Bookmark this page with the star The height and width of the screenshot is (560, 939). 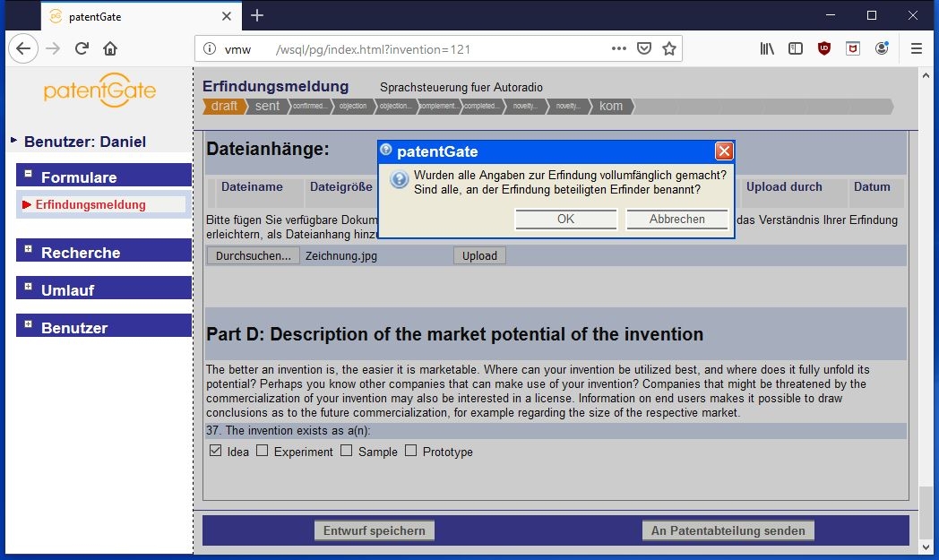(669, 48)
